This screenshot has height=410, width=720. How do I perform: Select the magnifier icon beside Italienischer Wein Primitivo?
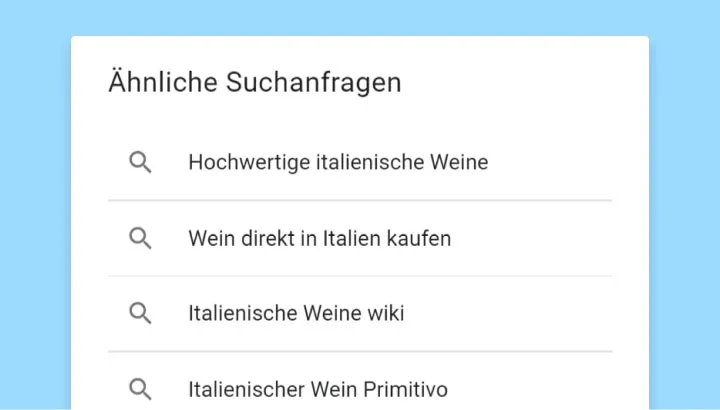141,389
